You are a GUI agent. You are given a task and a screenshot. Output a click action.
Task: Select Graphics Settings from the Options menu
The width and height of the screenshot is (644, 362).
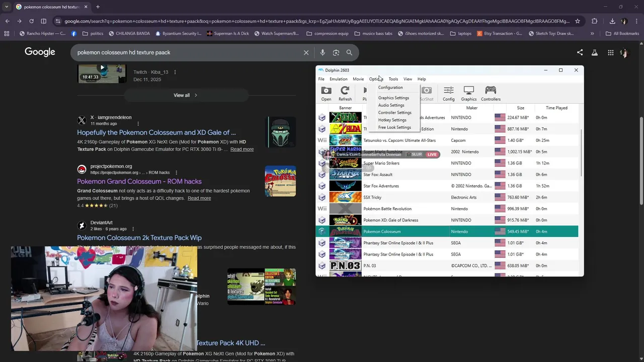(393, 98)
